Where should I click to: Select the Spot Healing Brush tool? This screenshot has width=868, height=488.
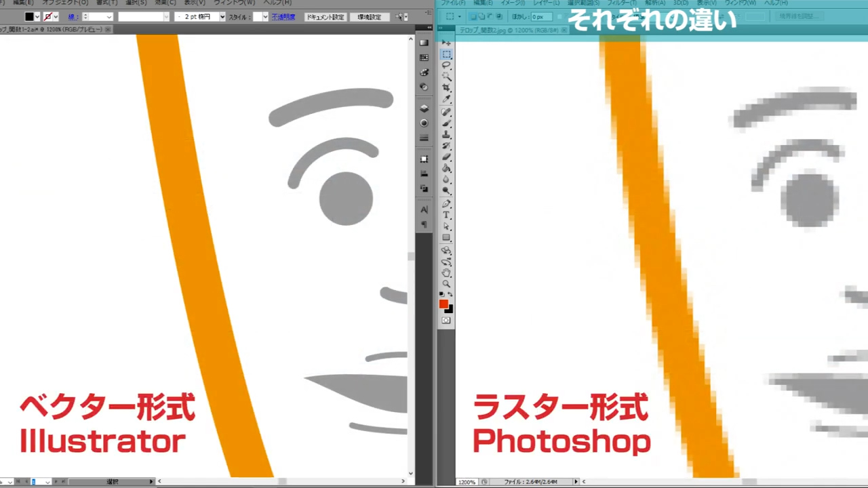point(446,112)
